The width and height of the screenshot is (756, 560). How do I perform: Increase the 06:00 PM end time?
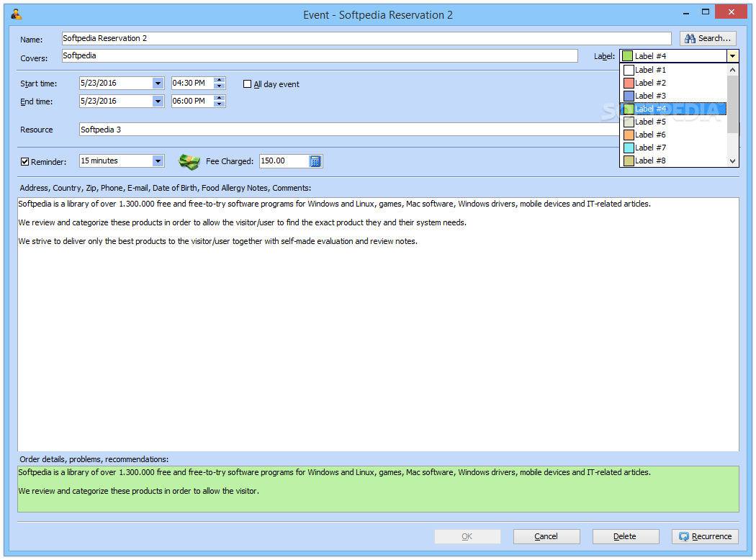pyautogui.click(x=220, y=98)
